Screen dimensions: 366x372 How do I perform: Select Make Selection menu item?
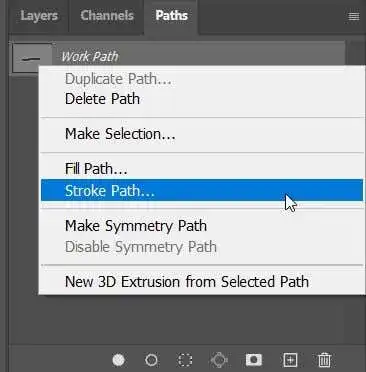pyautogui.click(x=202, y=134)
